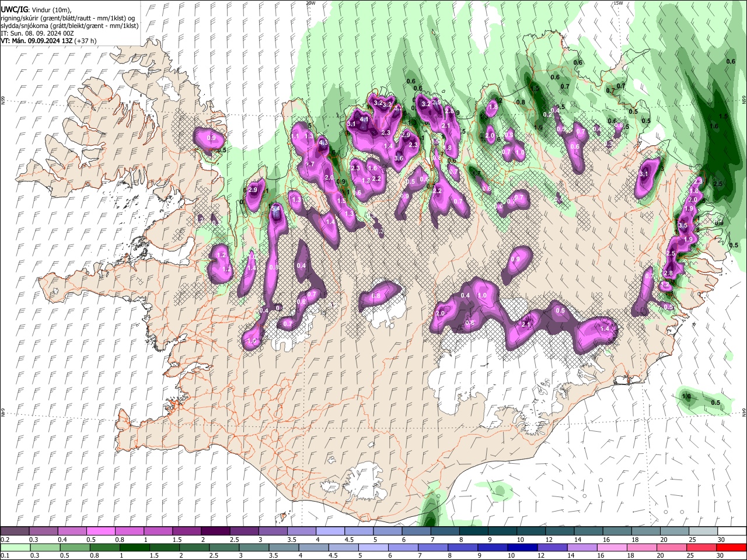
Task: Click the 4.1 precipitation value on the map
Action: point(364,119)
